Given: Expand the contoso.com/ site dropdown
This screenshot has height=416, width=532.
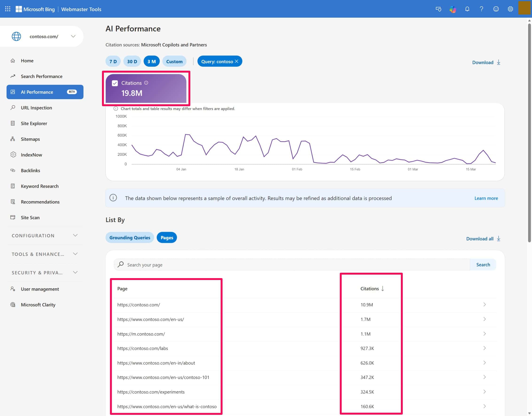Looking at the screenshot, I should pyautogui.click(x=73, y=36).
